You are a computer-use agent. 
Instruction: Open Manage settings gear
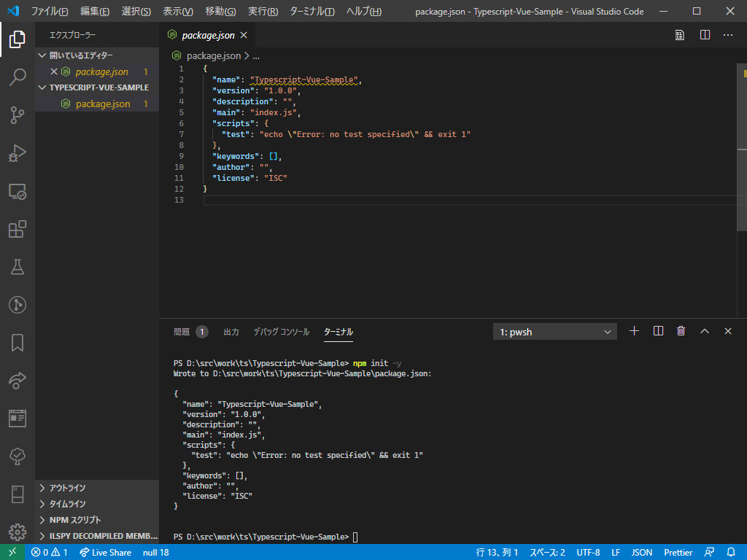(18, 532)
